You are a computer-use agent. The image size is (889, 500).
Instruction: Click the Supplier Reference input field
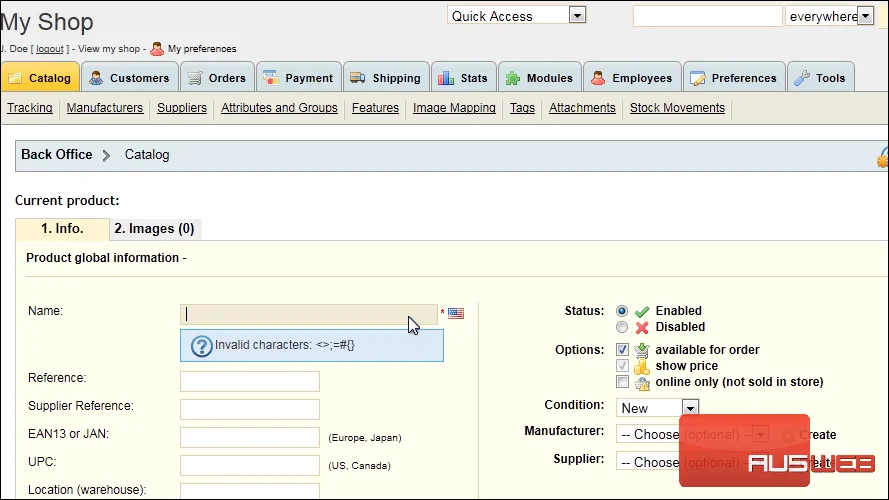click(x=250, y=409)
